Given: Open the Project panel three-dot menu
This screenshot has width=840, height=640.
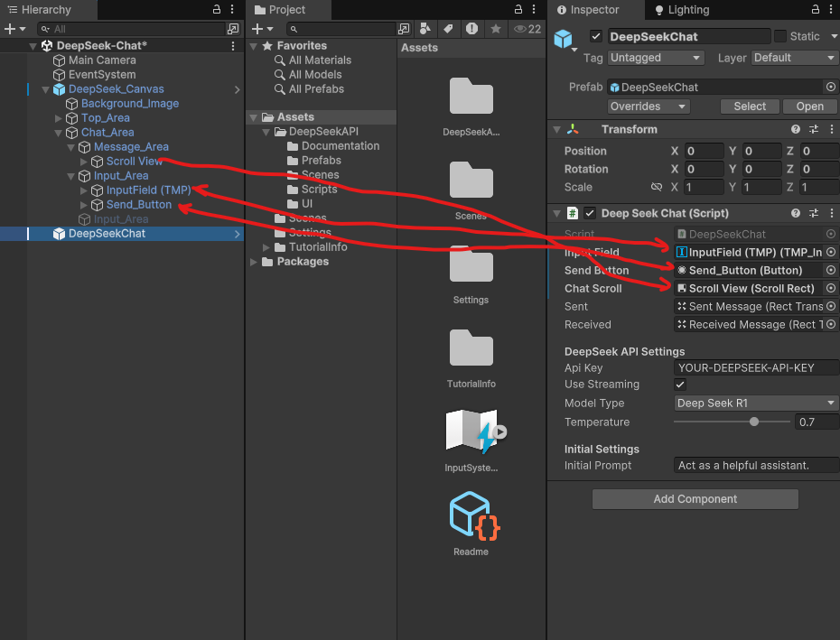Looking at the screenshot, I should (534, 9).
